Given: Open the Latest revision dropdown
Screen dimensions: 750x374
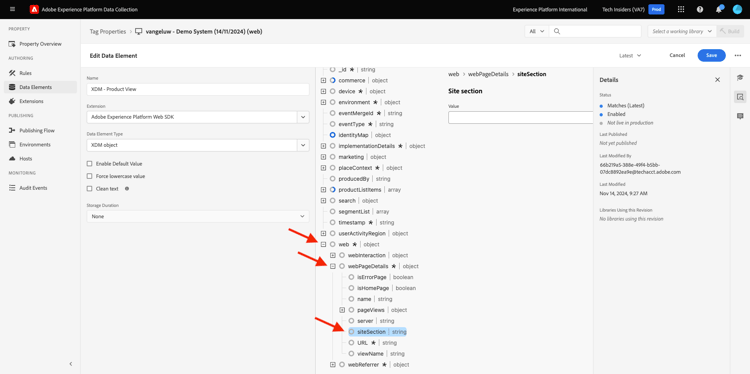Looking at the screenshot, I should point(630,55).
